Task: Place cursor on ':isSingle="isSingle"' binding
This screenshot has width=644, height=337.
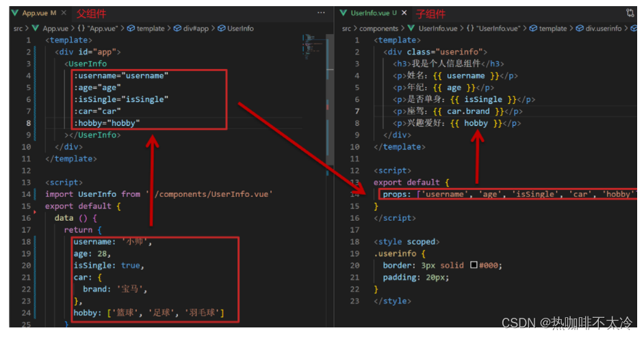Action: click(x=121, y=99)
